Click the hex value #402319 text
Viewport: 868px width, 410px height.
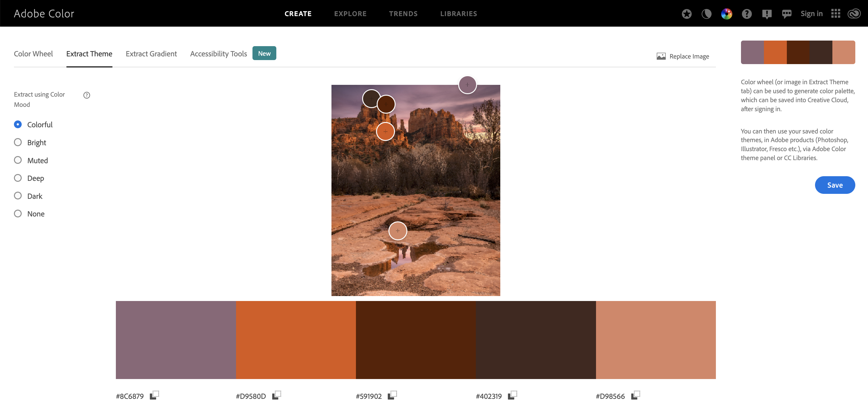click(489, 396)
